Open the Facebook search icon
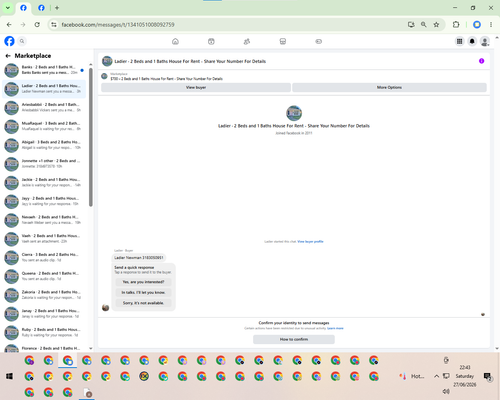Viewport: 500px width, 400px height. [22, 41]
